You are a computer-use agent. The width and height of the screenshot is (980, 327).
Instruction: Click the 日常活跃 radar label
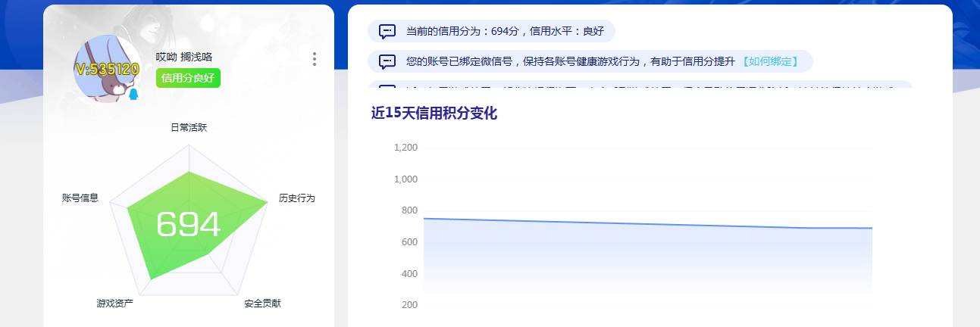[x=189, y=128]
